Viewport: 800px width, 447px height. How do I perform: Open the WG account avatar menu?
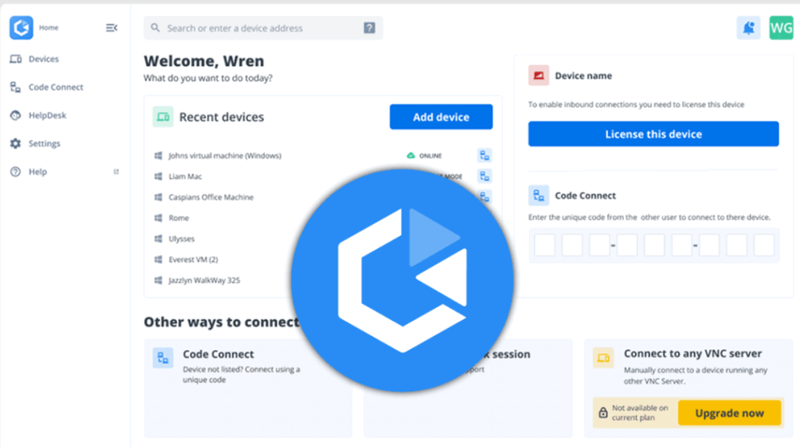781,28
